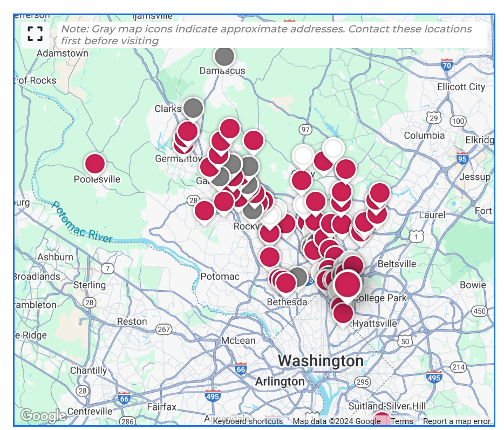Click the large red marker near College Park
504x430 pixels.
(x=348, y=284)
